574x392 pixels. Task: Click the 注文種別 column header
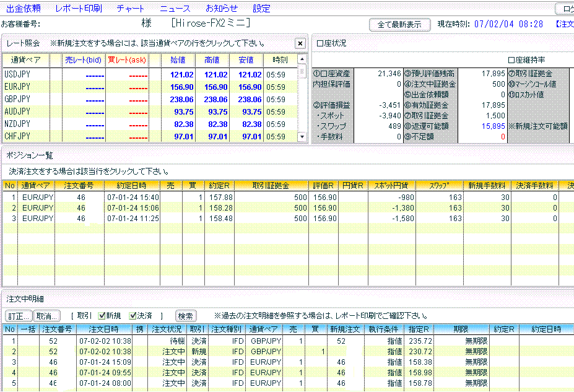(226, 329)
